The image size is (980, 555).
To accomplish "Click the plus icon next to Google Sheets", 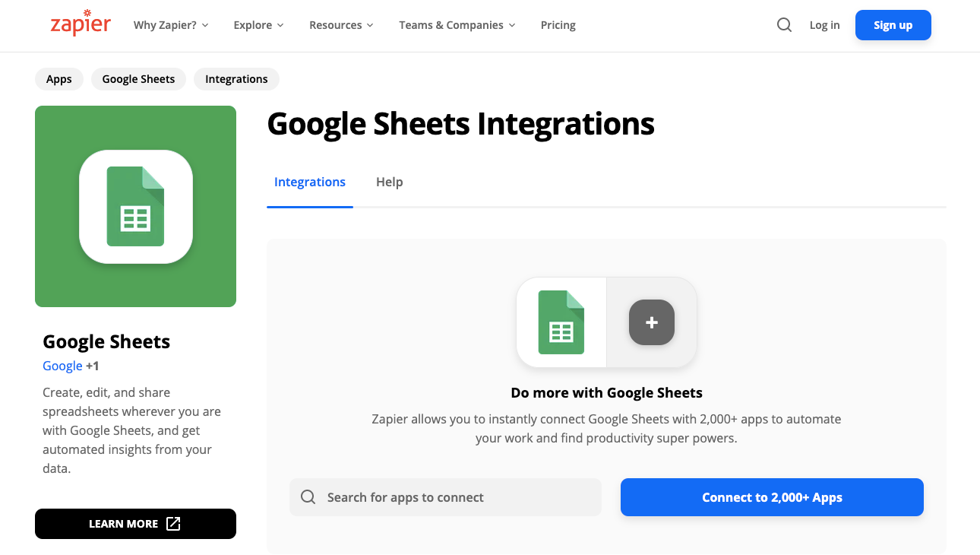I will pos(651,322).
